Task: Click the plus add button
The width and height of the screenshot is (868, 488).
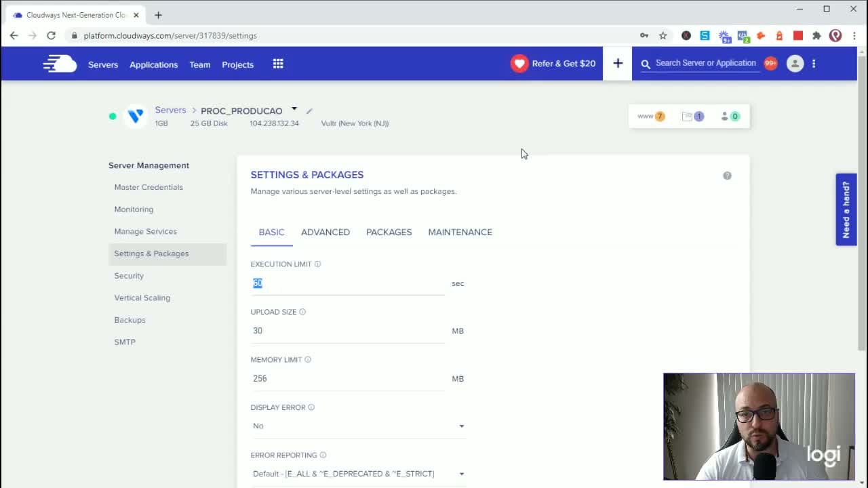Action: point(618,64)
